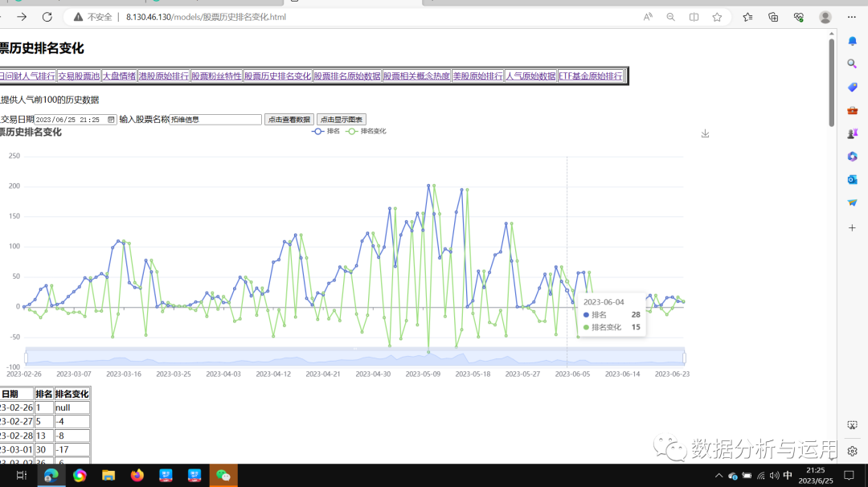This screenshot has width=868, height=487.
Task: Open Microsoft 365 in the sidebar
Action: point(853,157)
